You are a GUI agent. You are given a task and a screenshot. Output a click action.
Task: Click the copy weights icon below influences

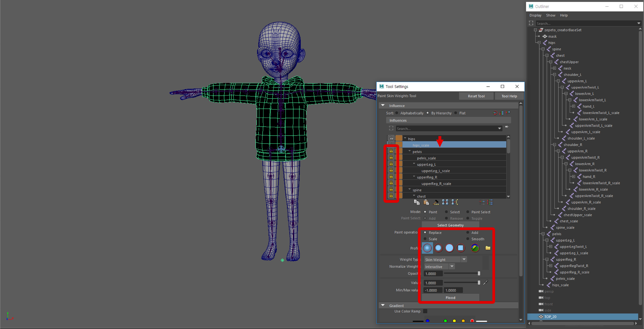tap(417, 202)
